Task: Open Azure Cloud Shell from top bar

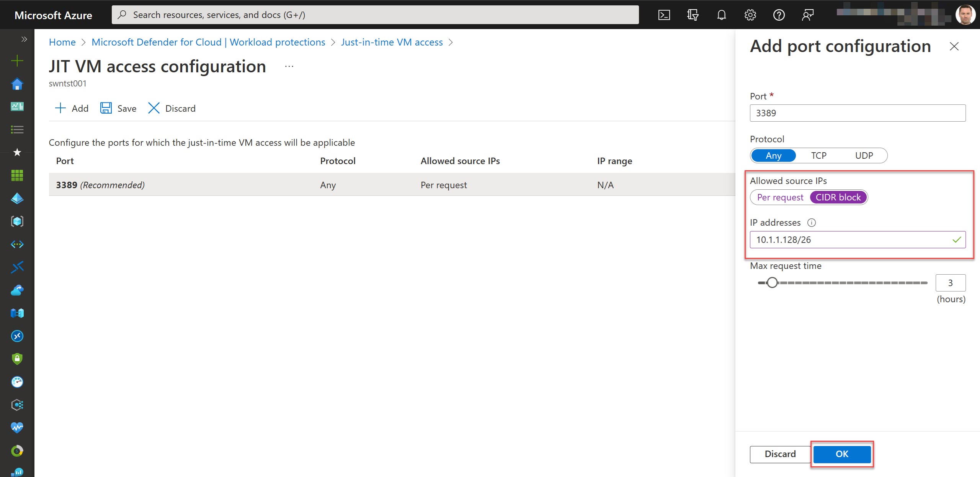Action: (664, 15)
